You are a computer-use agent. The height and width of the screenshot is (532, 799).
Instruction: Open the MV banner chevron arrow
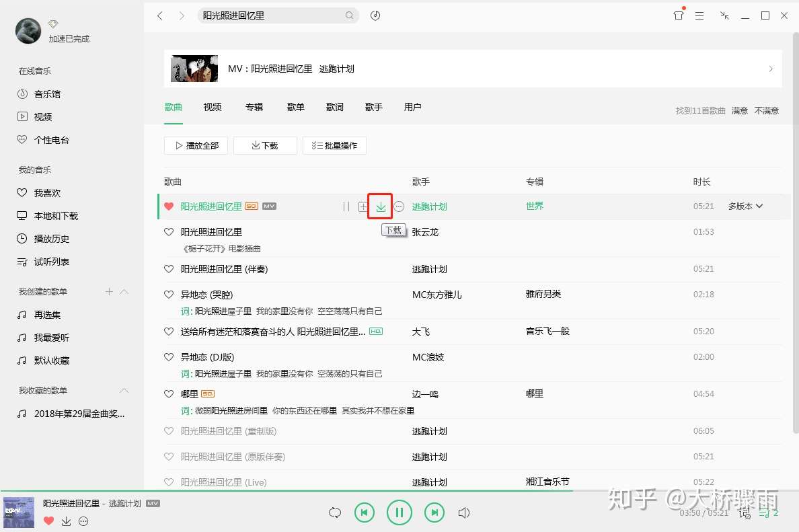[771, 69]
